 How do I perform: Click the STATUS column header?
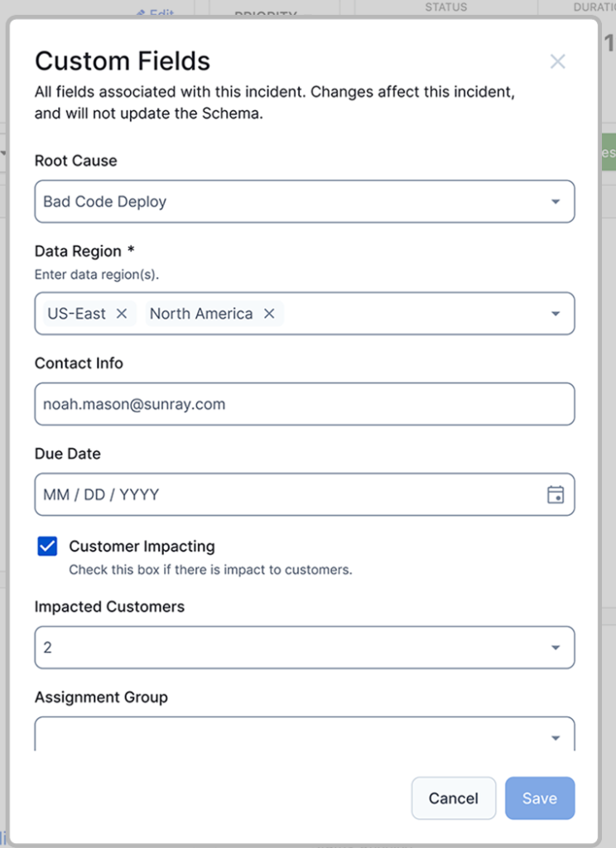click(x=445, y=7)
